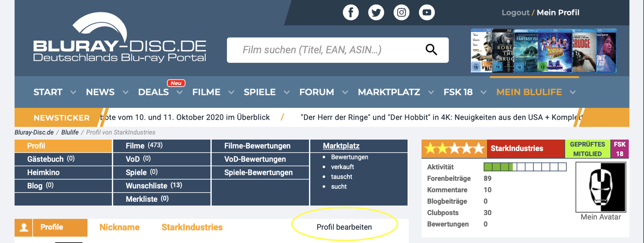Open the Facebook page icon
The height and width of the screenshot is (243, 644).
351,12
